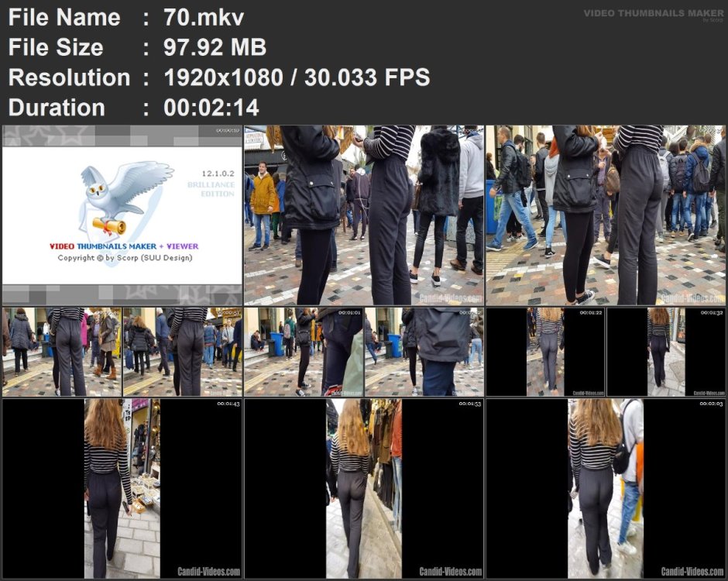The image size is (728, 581).
Task: Click the Video Thumbnails Maker watermark at top right
Action: pyautogui.click(x=654, y=15)
